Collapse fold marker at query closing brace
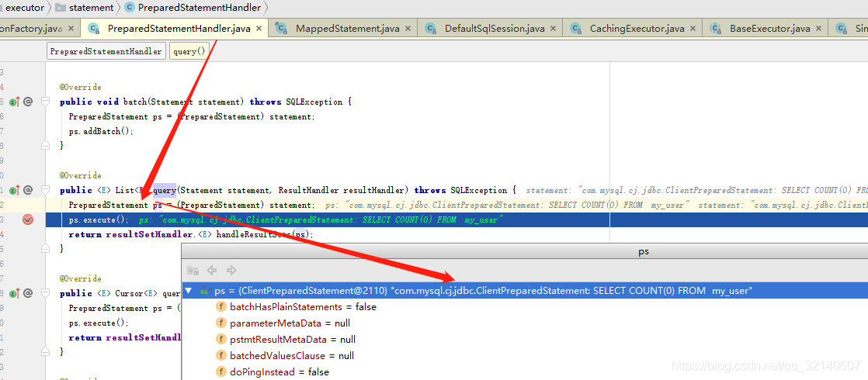Viewport: 868px width, 380px height. coord(45,249)
